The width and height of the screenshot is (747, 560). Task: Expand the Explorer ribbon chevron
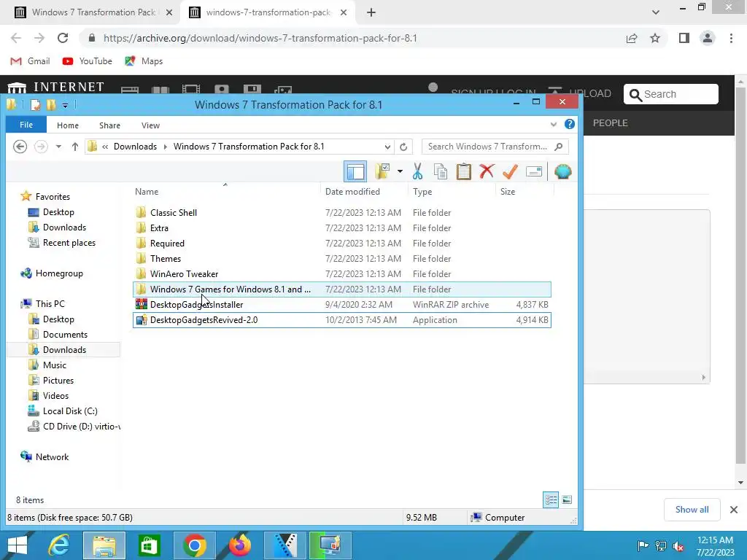coord(554,124)
